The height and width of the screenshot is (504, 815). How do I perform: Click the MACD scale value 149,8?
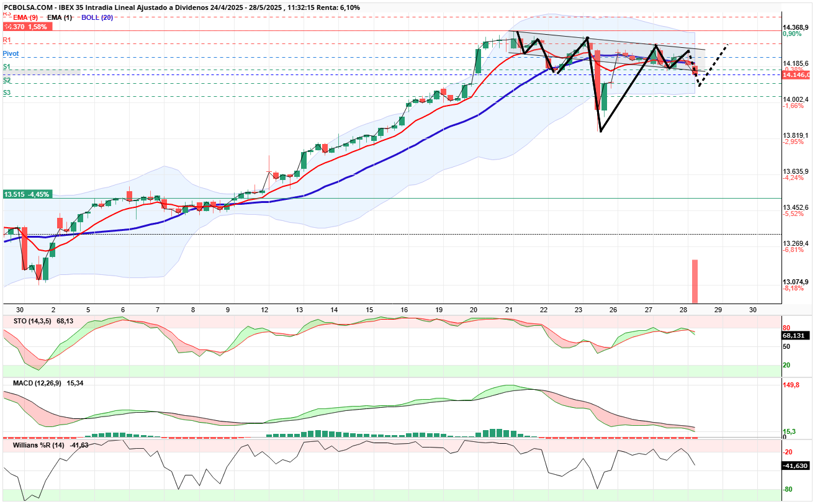click(791, 384)
